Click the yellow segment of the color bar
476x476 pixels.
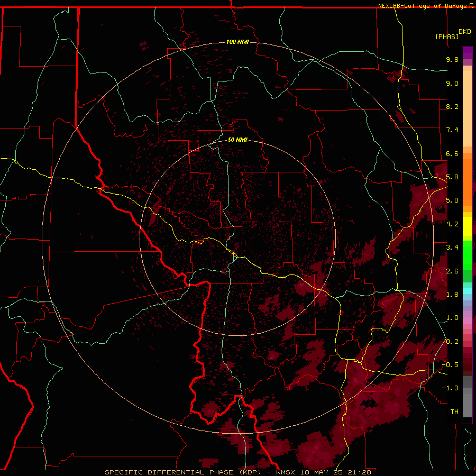tap(467, 226)
